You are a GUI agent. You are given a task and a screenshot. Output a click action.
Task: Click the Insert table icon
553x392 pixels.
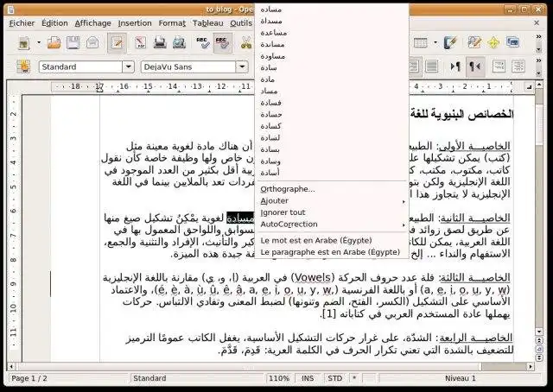(x=420, y=43)
